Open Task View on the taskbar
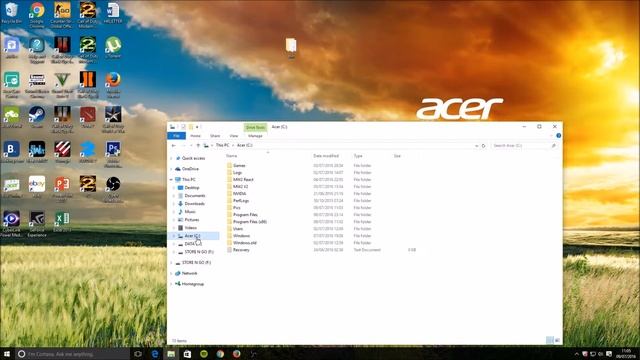This screenshot has height=360, width=640. [138, 354]
